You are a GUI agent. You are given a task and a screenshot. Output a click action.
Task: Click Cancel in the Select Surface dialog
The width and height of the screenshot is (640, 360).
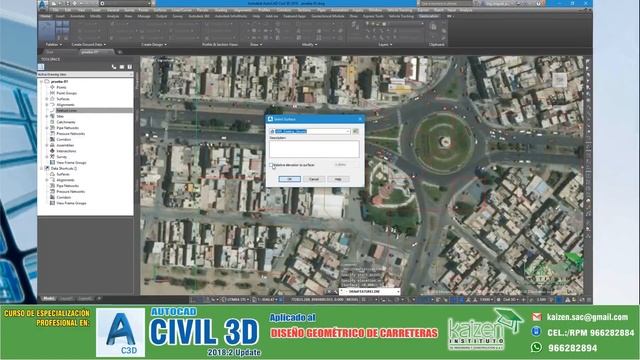[x=314, y=179]
